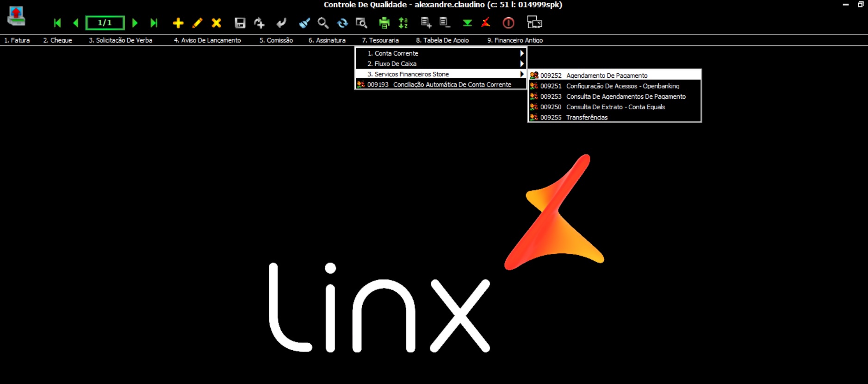Click the Linx application icon in top-left corner
868x384 pixels.
tap(16, 16)
